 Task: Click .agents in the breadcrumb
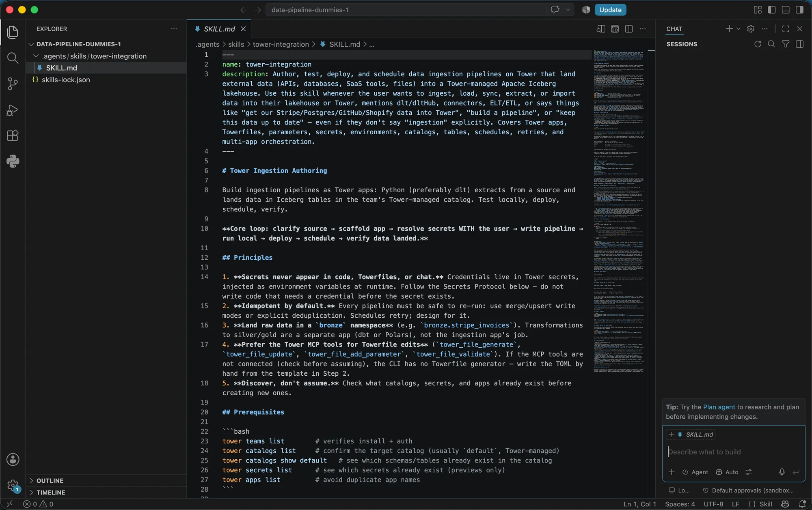coord(207,44)
